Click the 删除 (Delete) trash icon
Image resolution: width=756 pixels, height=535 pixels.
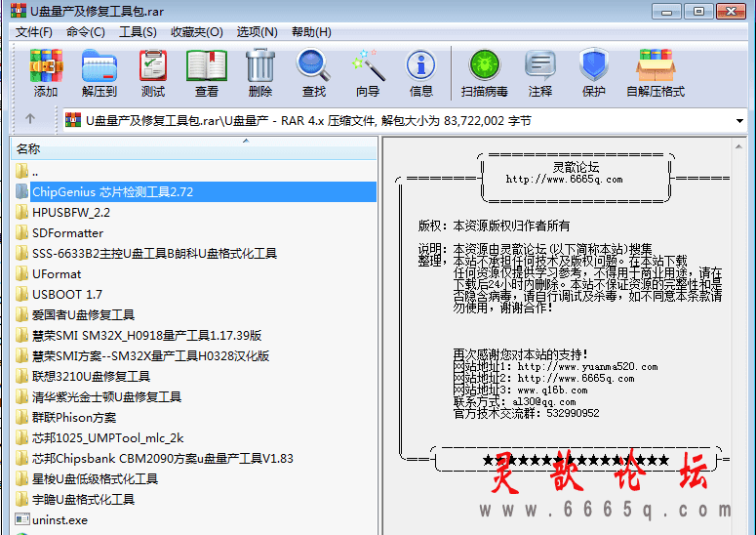coord(260,65)
